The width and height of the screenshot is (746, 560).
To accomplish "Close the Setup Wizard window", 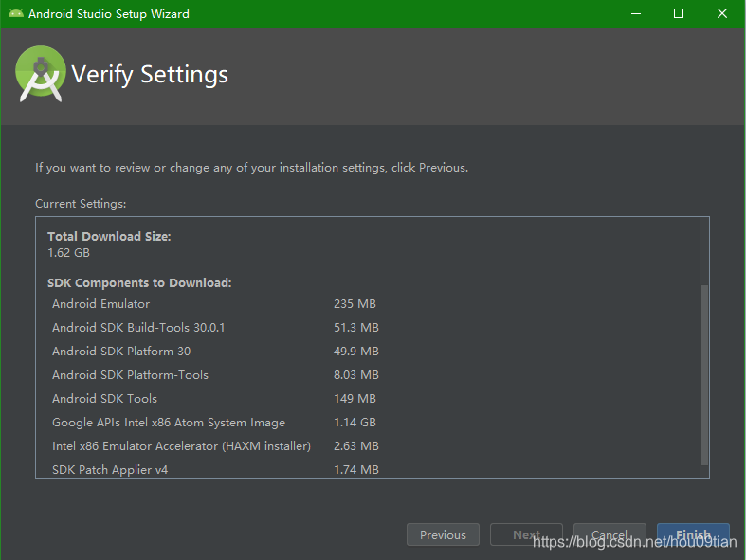I will click(722, 14).
